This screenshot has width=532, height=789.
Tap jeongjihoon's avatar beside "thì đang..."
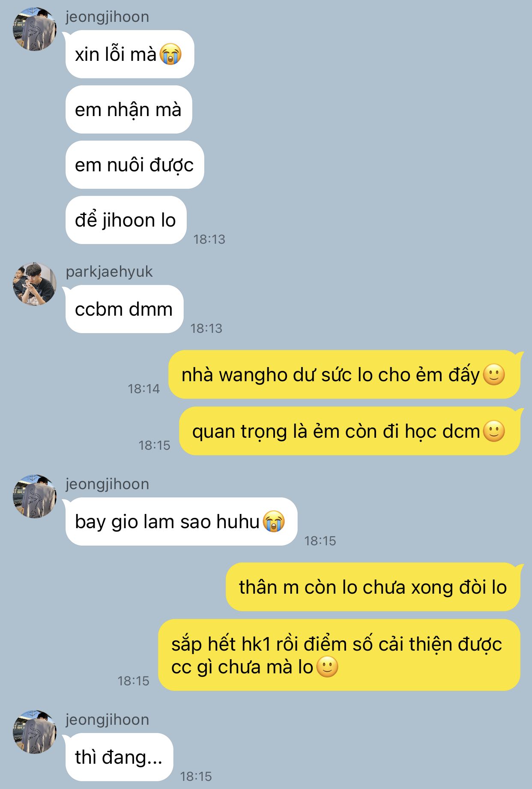coord(35,732)
